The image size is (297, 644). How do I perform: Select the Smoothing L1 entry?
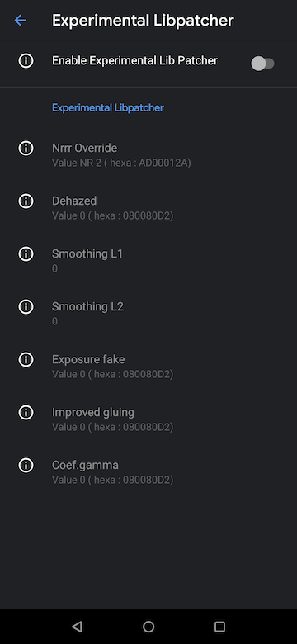click(x=148, y=261)
